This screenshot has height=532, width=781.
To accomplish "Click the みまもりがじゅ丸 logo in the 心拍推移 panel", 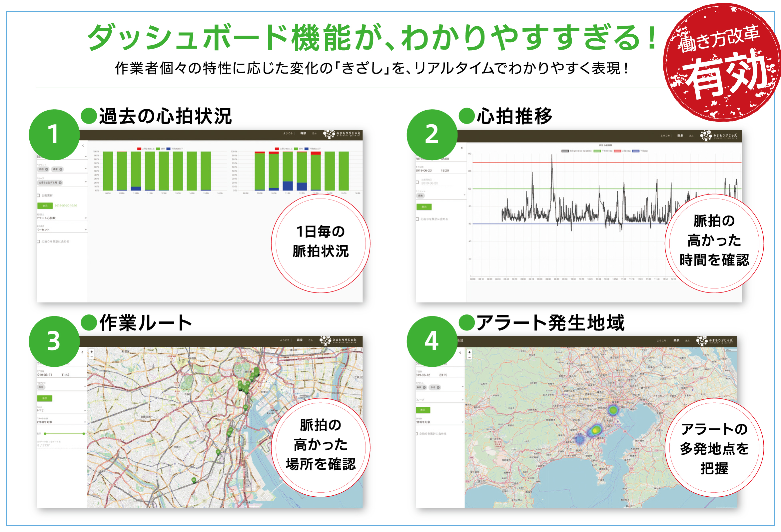I will pos(719,136).
